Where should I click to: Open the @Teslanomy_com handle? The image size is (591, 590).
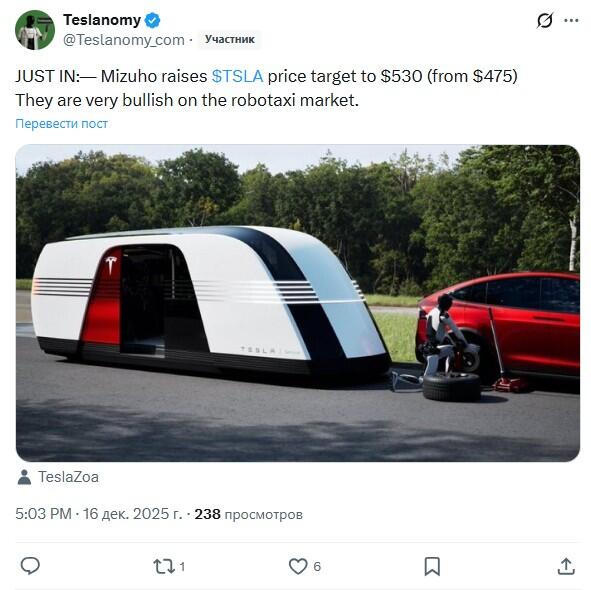point(124,40)
